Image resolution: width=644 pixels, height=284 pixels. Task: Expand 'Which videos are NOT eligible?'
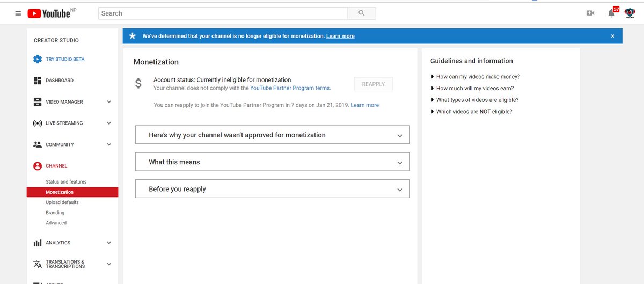click(472, 112)
